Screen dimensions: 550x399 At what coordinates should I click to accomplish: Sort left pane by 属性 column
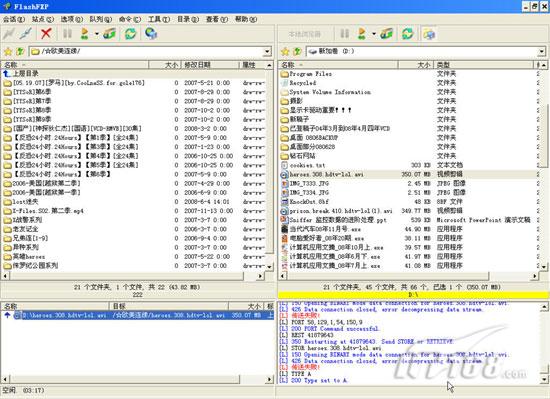point(253,65)
